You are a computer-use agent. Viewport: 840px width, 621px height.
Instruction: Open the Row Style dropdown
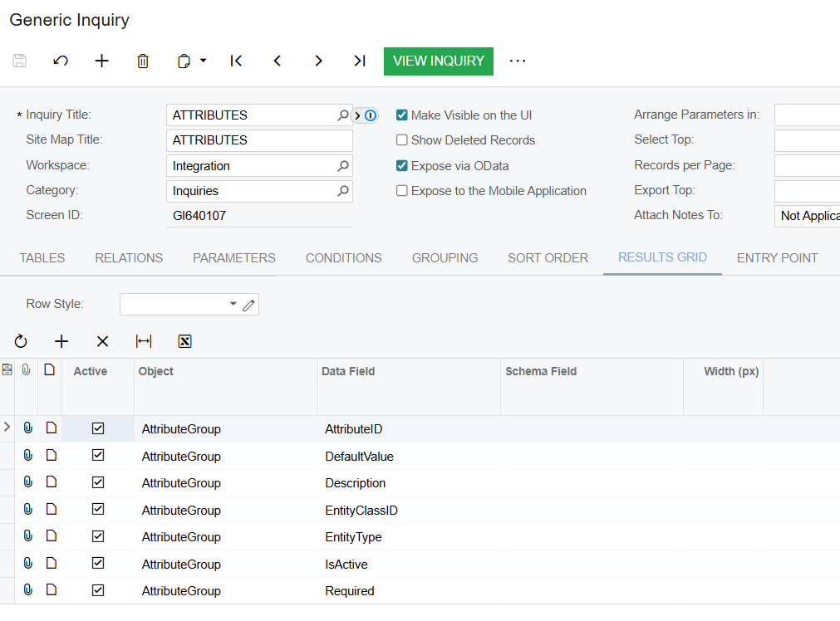click(233, 305)
